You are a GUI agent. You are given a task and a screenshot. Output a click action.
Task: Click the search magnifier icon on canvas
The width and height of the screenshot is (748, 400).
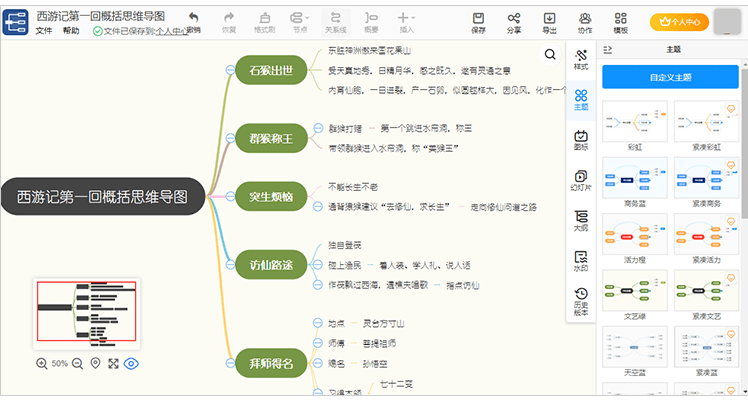coord(550,56)
